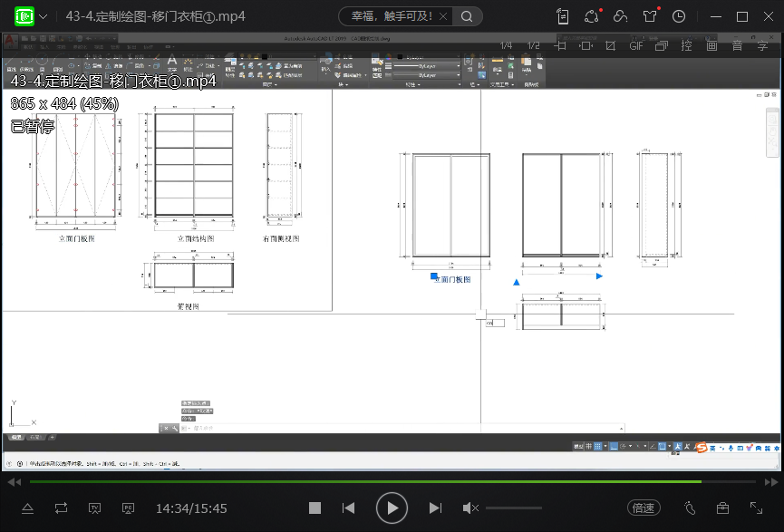Viewport: 784px width, 532px height.
Task: Set window size to 1/2 scale
Action: pos(534,45)
